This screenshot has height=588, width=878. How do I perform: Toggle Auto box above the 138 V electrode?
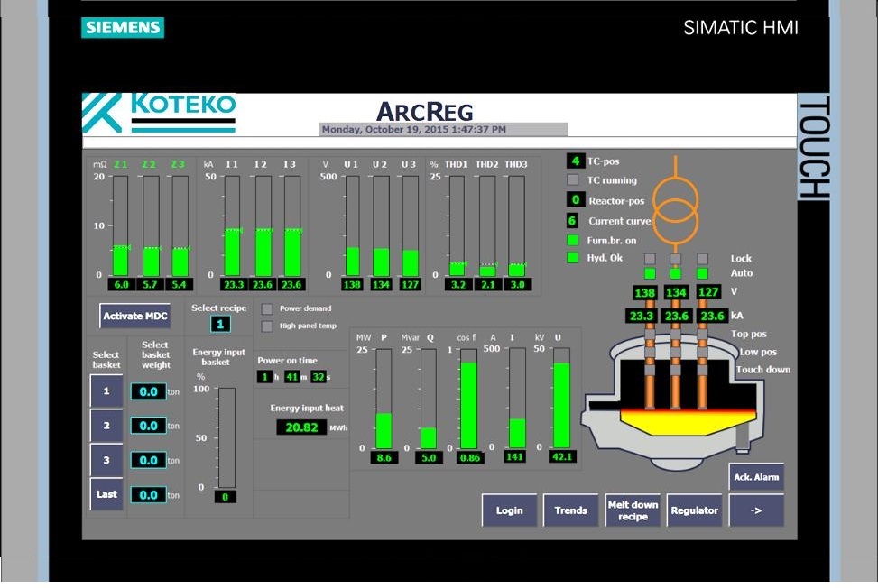650,273
